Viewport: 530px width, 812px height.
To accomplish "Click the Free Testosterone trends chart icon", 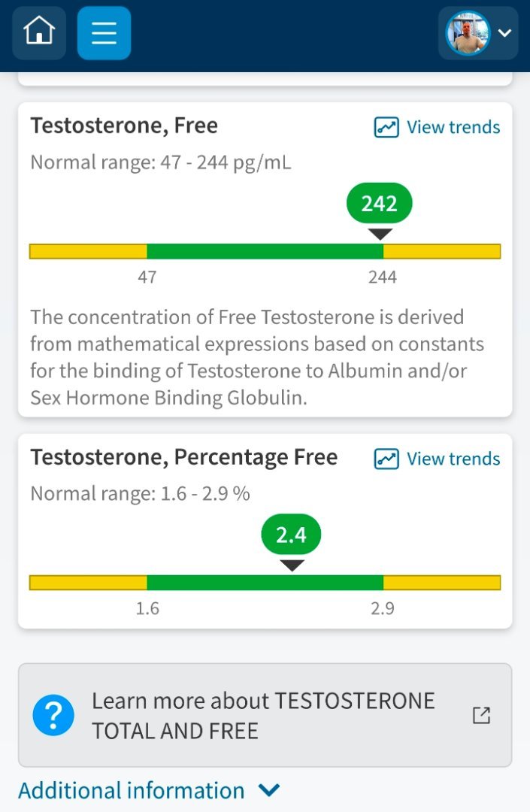I will click(386, 127).
